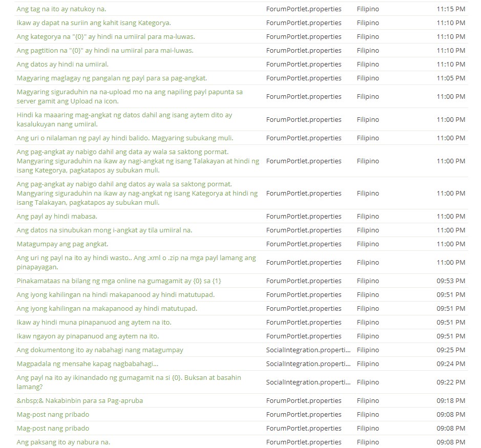
Task: Click SocialIntegration.properti... in the 09:25 PM row
Action: click(308, 350)
